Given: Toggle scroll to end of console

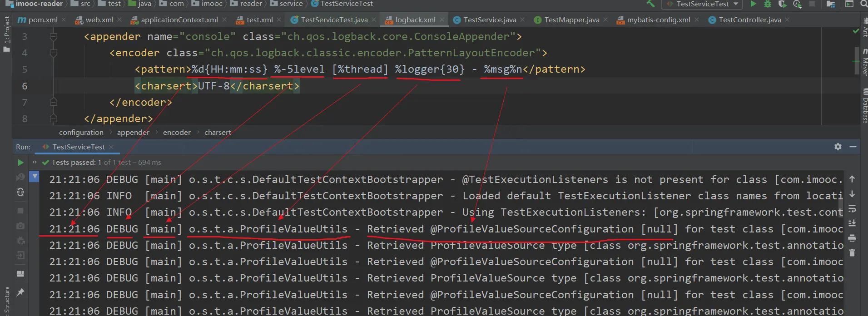Looking at the screenshot, I should (852, 223).
